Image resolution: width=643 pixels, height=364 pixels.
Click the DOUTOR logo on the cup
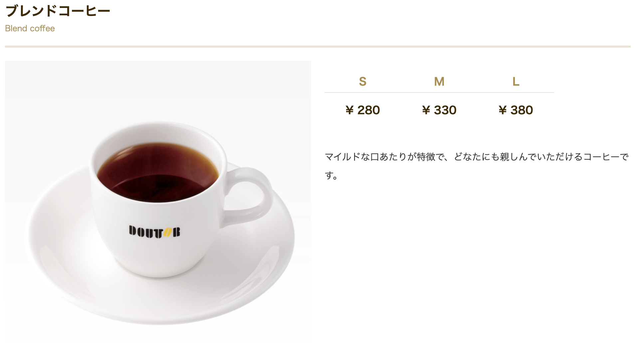tap(154, 232)
